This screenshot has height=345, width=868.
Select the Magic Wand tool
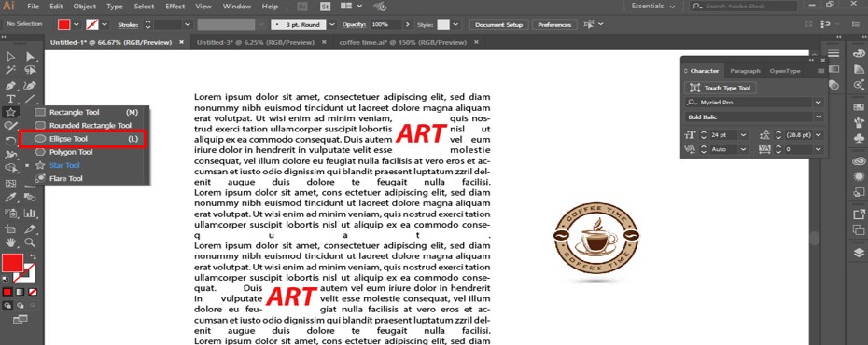click(10, 70)
